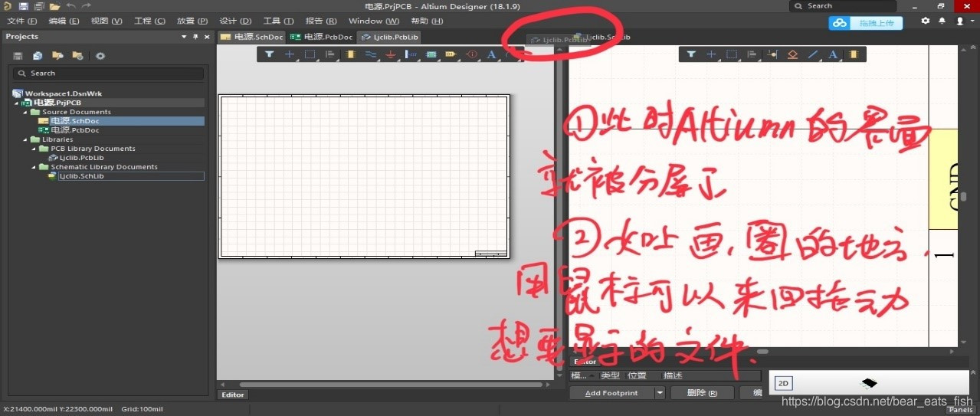
Task: Collapse the PCB Library Documents folder
Action: point(34,149)
